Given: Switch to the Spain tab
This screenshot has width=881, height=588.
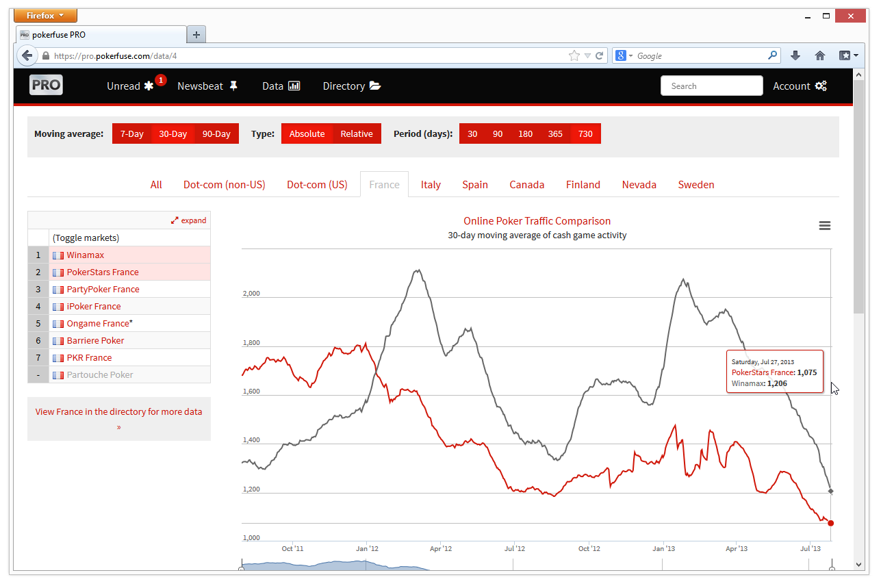Looking at the screenshot, I should 475,184.
